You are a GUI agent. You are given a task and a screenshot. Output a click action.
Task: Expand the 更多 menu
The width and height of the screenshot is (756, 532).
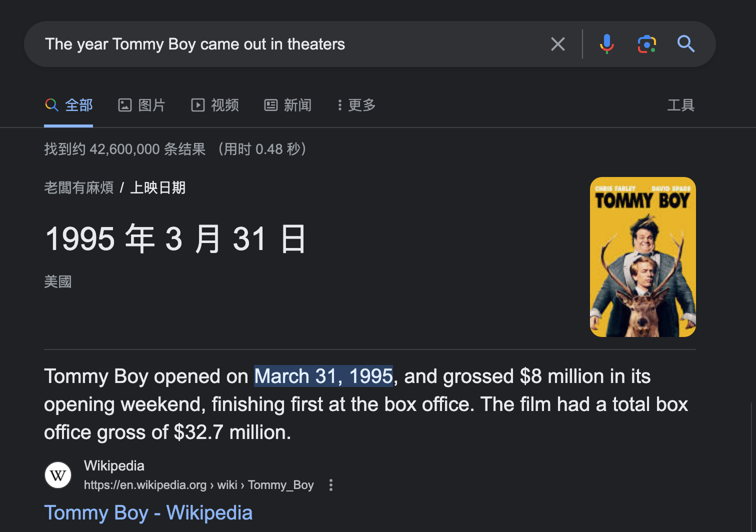pyautogui.click(x=356, y=105)
